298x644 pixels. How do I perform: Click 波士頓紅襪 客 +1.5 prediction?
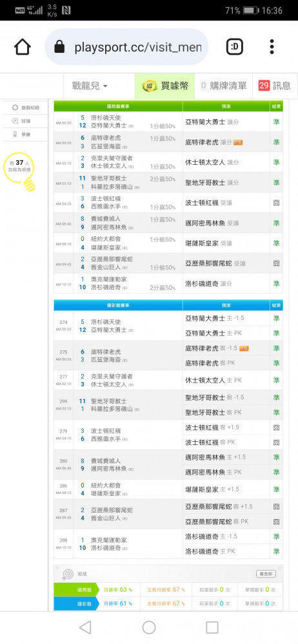point(212,427)
